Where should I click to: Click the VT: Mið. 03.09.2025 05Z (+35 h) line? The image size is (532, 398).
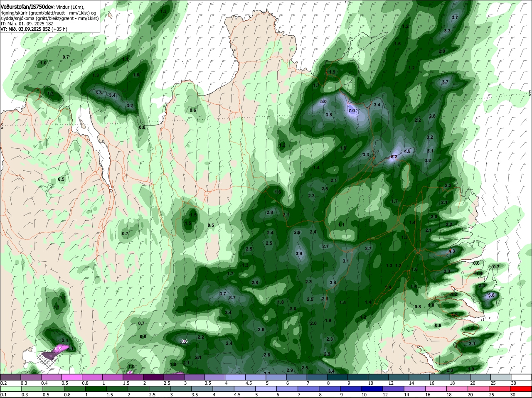point(34,29)
